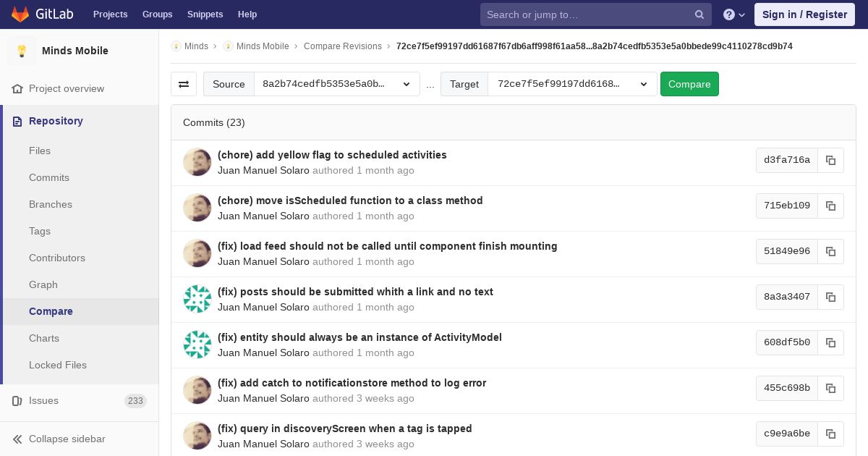The image size is (868, 456).
Task: Open commit 'move isScheduled function to a class method'
Action: pyautogui.click(x=350, y=200)
